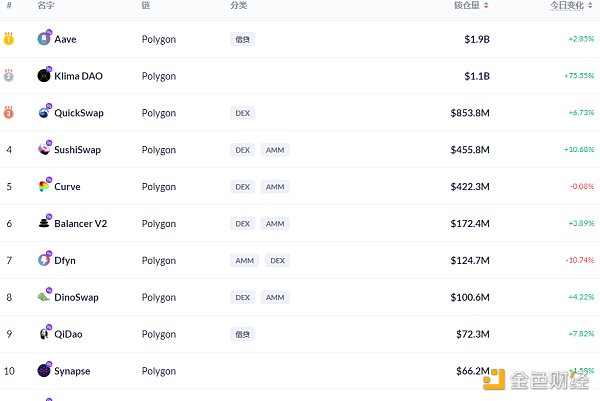Open the DinoSwap name link

[76, 297]
